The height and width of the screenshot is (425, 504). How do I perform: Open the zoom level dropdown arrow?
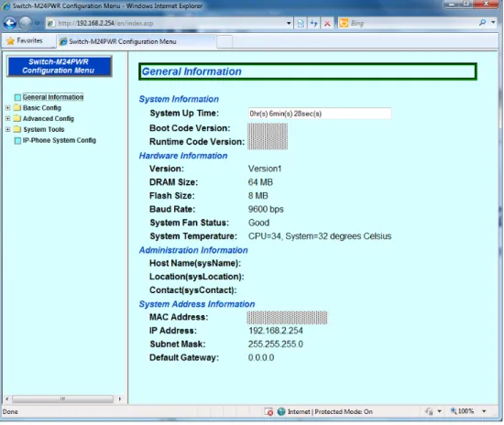pyautogui.click(x=484, y=411)
